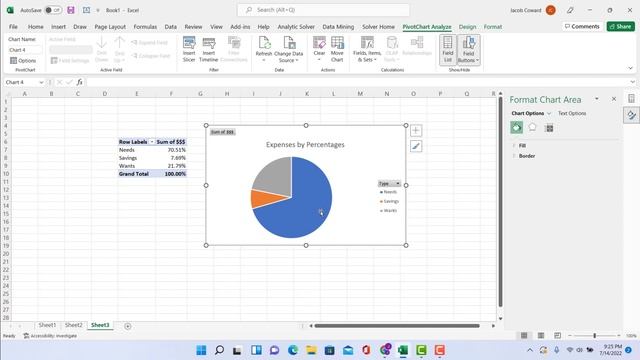This screenshot has width=640, height=360.
Task: Open Fields, Items, & Sets
Action: click(367, 49)
